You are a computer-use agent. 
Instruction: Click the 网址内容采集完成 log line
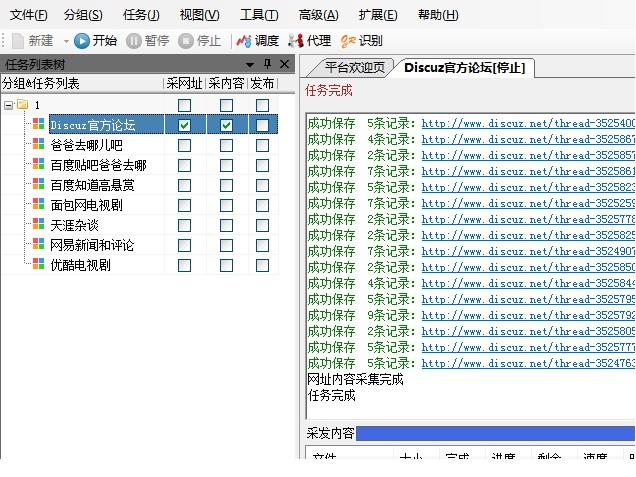355,379
